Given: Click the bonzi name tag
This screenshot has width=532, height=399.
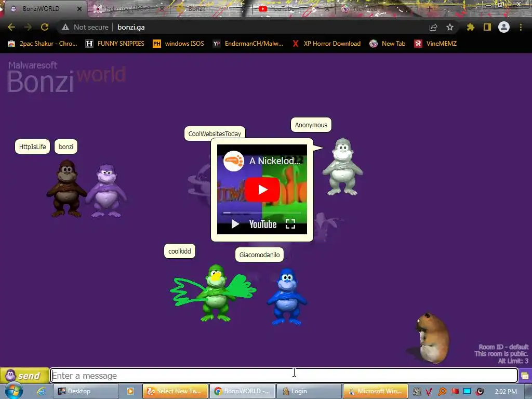Looking at the screenshot, I should [x=66, y=147].
